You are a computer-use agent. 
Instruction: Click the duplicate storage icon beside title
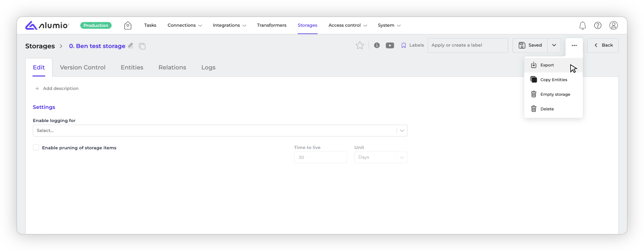[142, 46]
